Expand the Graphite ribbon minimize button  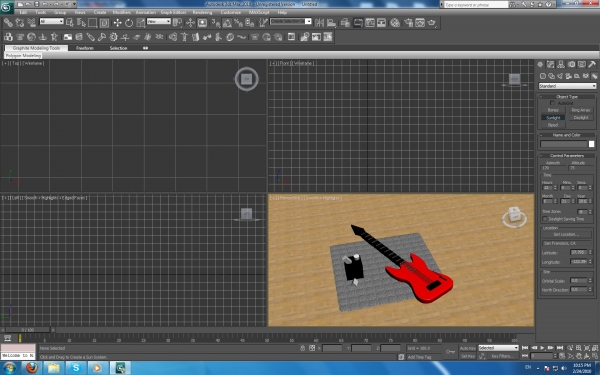pyautogui.click(x=145, y=48)
